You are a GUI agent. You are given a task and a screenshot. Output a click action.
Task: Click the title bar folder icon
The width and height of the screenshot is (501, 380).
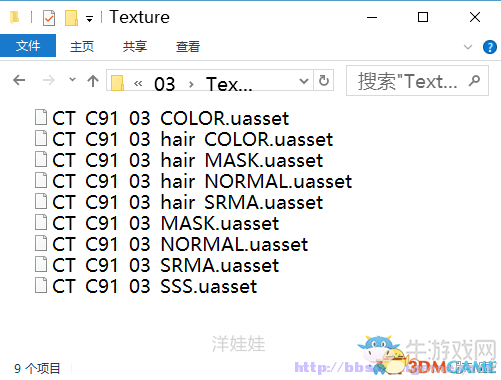tap(15, 17)
